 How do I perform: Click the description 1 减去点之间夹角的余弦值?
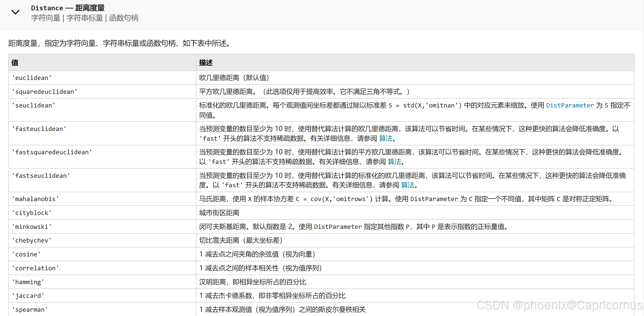point(257,254)
